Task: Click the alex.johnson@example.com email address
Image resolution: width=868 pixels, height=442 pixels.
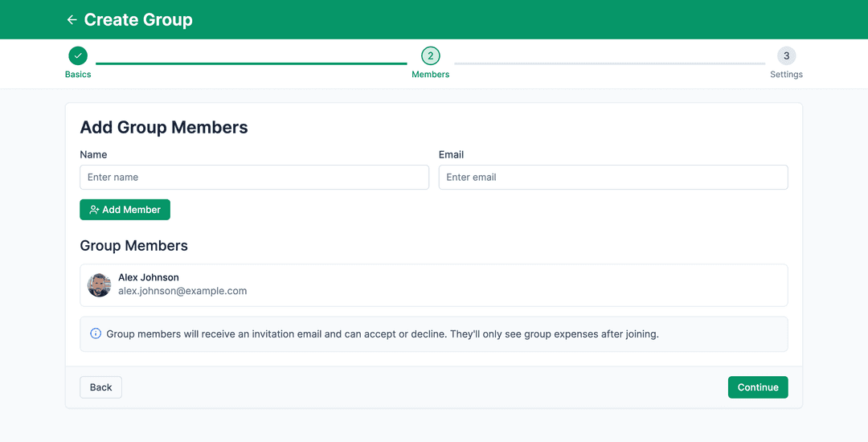Action: click(x=182, y=291)
